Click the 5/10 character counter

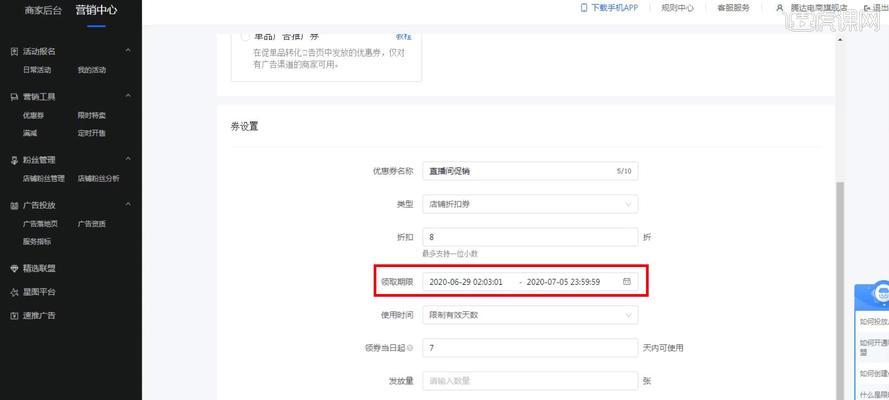(624, 171)
